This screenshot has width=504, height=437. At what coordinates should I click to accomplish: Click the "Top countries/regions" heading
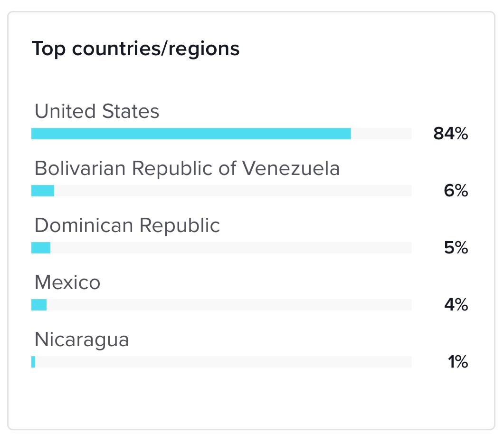point(135,49)
